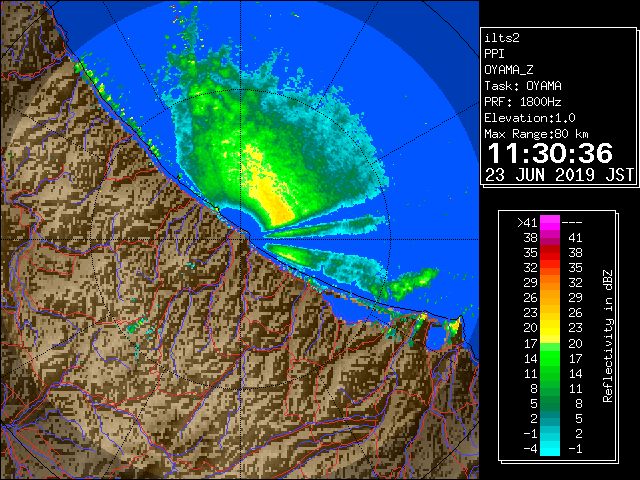Click the >41 legend label
The image size is (640, 480).
coord(527,223)
